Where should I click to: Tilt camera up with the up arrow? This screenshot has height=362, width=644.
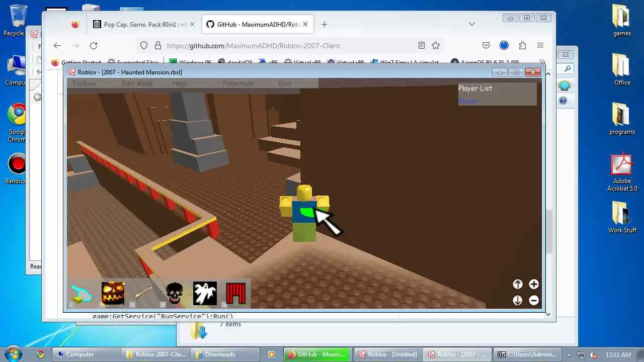pos(518,284)
